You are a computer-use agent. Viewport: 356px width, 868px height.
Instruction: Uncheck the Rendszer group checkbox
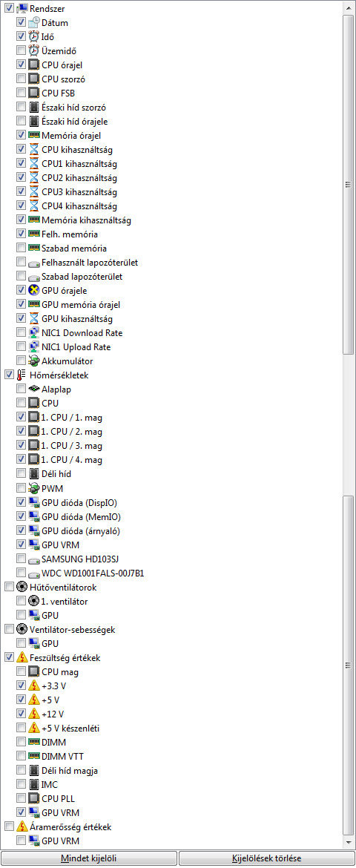9,8
